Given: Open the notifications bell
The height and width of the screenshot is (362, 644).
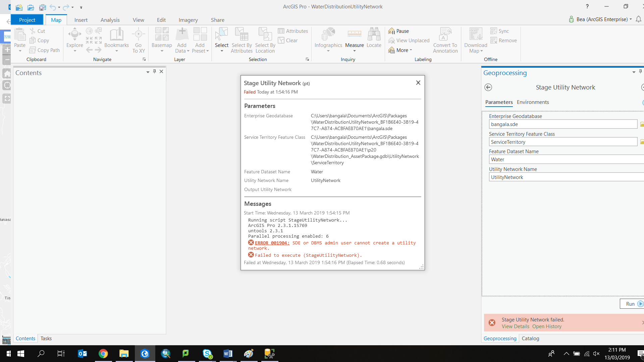Looking at the screenshot, I should [639, 19].
